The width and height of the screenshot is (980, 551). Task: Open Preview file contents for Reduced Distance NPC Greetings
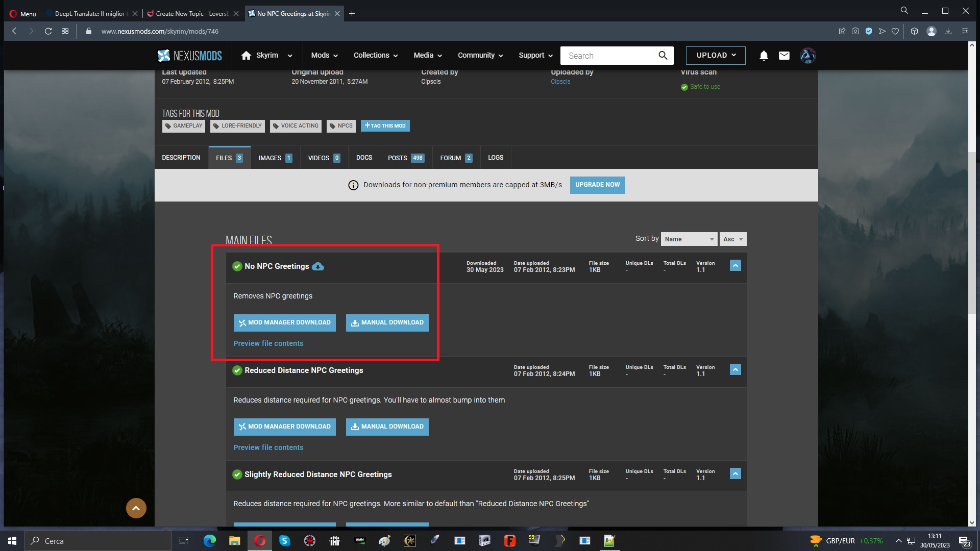point(268,447)
